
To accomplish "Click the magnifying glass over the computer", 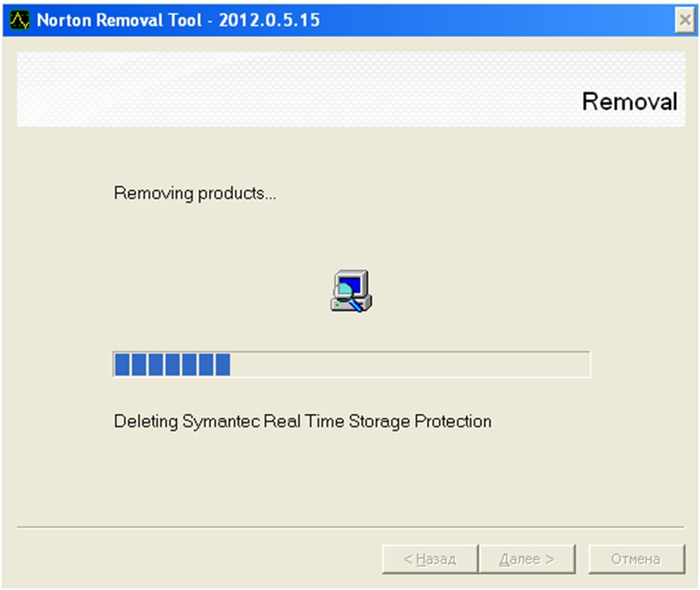I will coord(349,296).
